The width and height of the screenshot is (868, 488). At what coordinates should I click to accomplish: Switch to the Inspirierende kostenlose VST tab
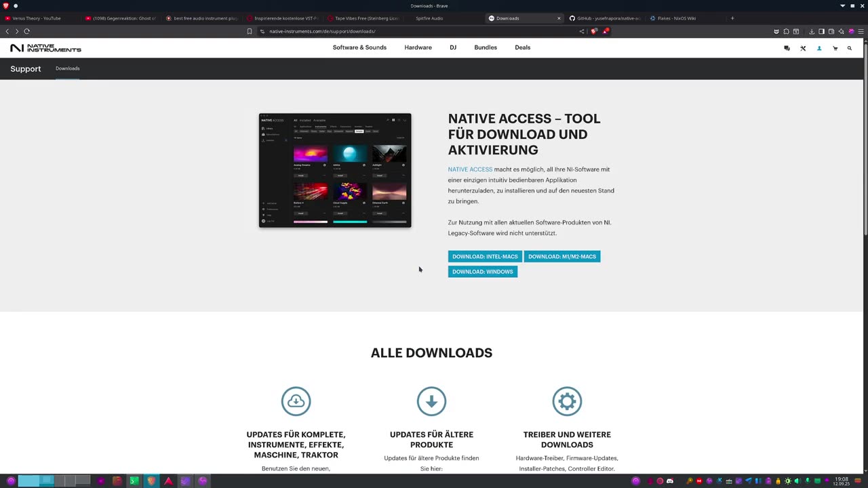[x=283, y=18]
